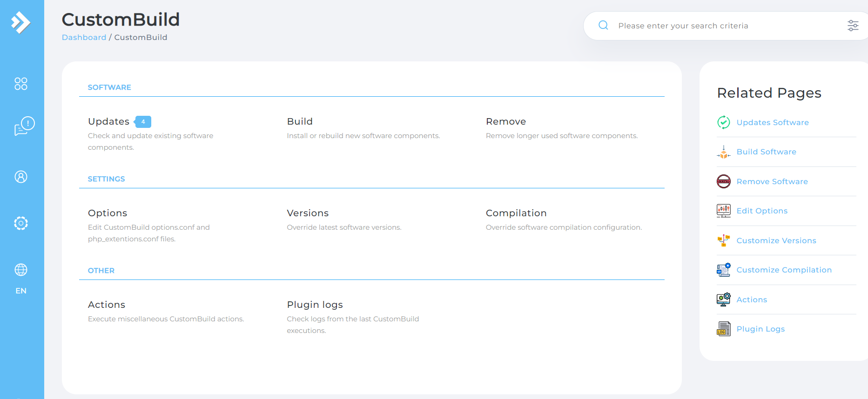Open the Updates section with badge

tap(109, 121)
